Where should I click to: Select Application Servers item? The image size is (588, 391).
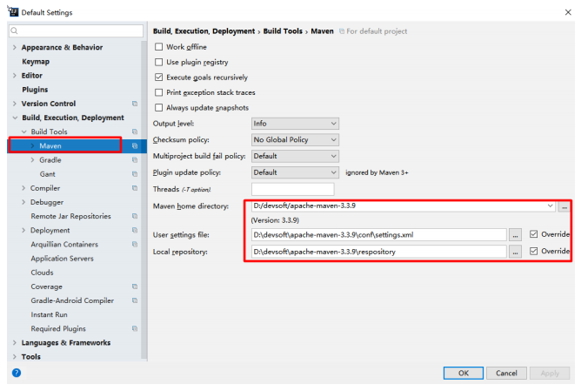pyautogui.click(x=63, y=259)
